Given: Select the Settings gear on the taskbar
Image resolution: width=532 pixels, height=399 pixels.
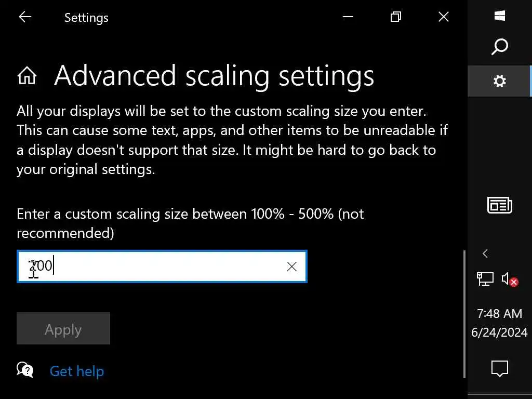Looking at the screenshot, I should 500,81.
